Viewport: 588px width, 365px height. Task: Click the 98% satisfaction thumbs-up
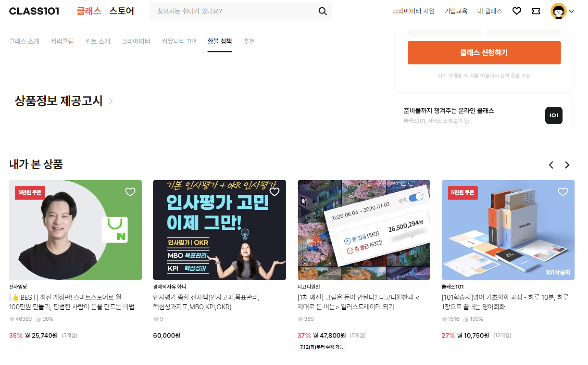44,319
